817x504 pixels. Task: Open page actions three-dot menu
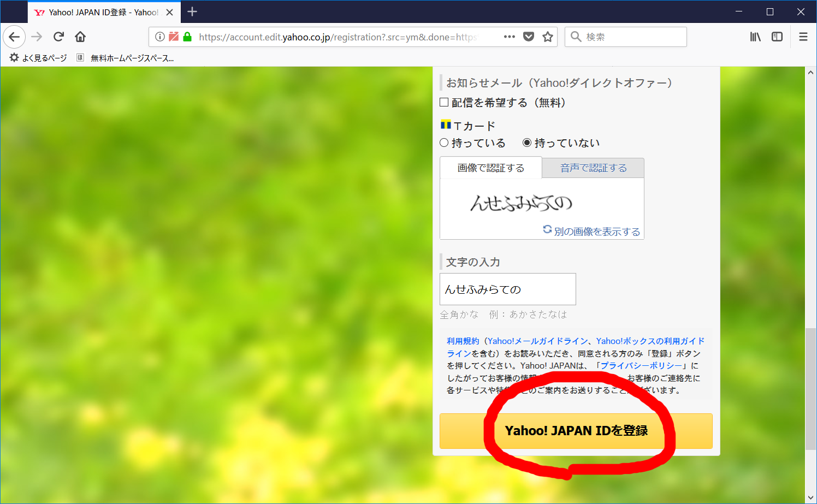[x=510, y=37]
